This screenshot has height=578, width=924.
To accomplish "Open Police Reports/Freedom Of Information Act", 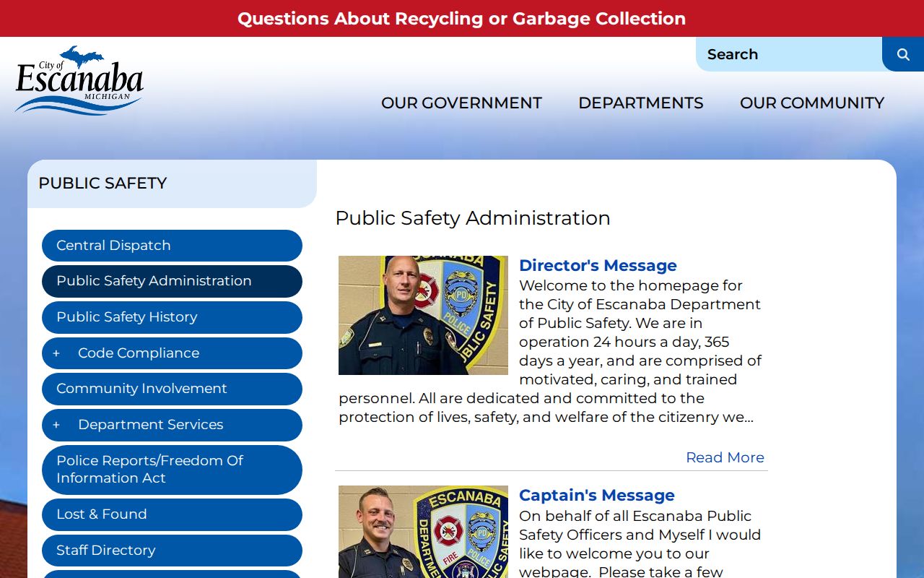I will point(172,470).
